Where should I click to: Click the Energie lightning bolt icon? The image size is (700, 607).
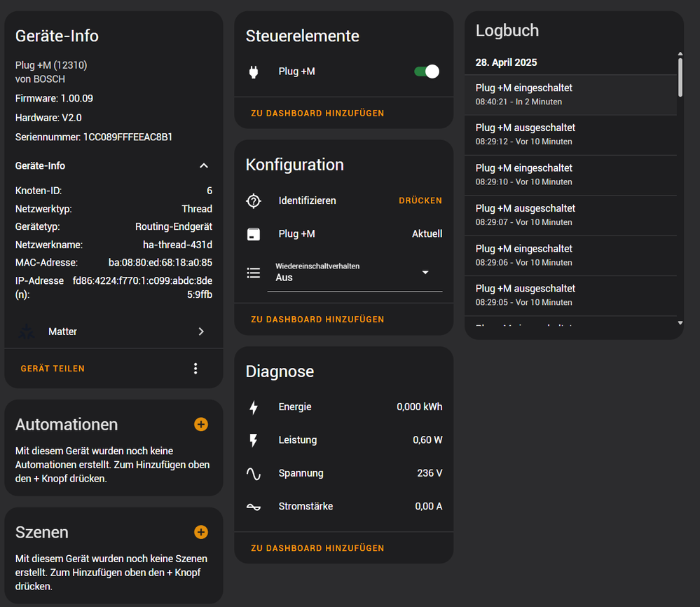point(254,407)
